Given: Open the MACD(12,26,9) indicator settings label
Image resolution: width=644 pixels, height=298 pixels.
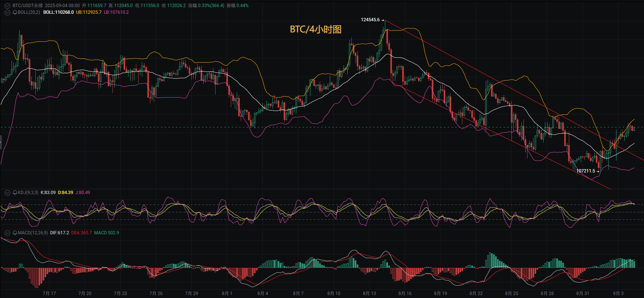Looking at the screenshot, I should (33, 233).
